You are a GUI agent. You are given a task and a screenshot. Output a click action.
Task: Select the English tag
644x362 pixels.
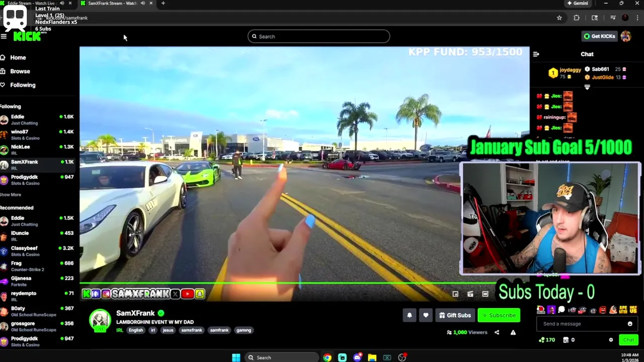pyautogui.click(x=135, y=330)
